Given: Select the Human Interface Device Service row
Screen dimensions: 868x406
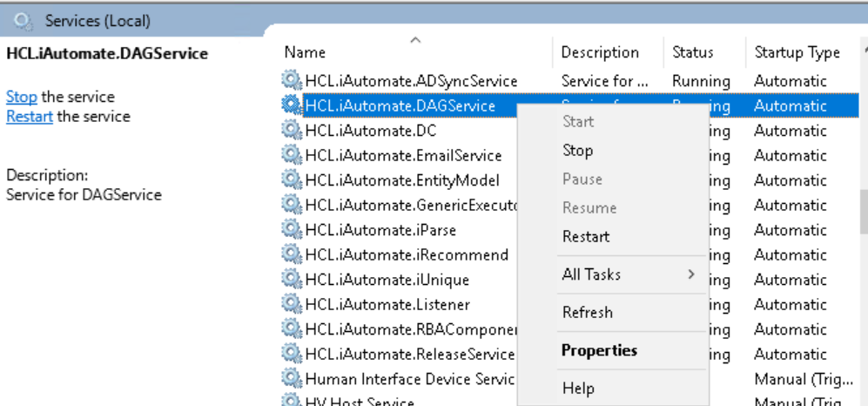Looking at the screenshot, I should coord(410,379).
